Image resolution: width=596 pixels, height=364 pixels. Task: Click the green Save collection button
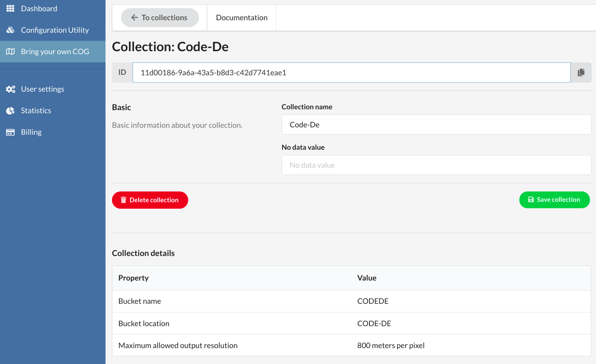[554, 200]
